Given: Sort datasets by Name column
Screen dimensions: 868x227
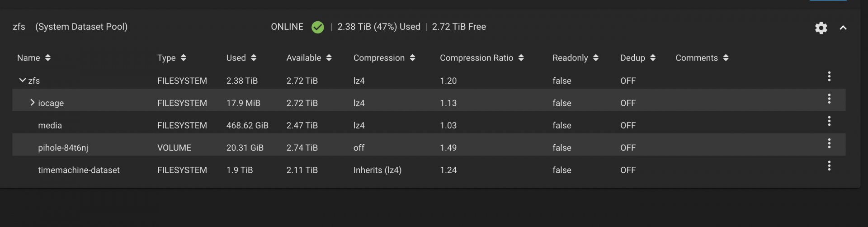Looking at the screenshot, I should click(x=34, y=58).
